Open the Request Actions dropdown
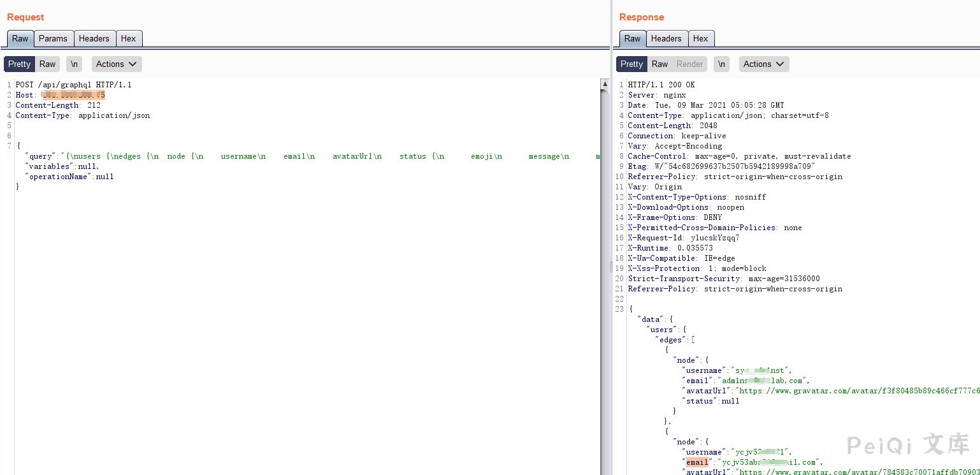 117,64
